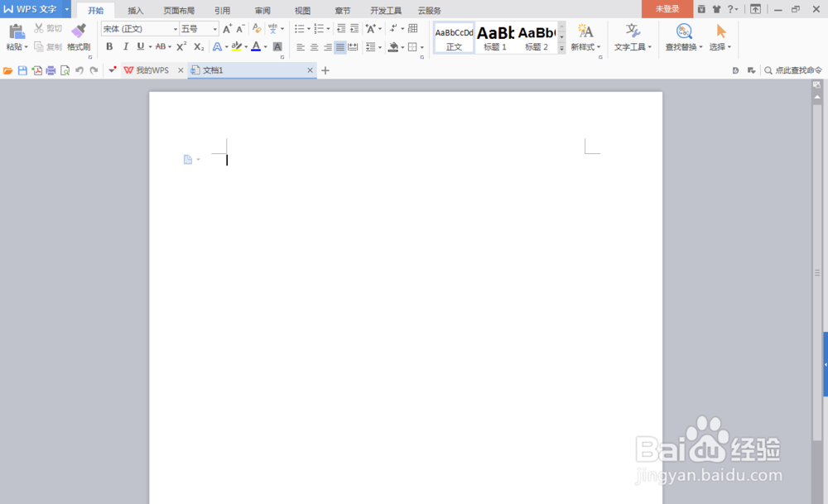
Task: Toggle character shading gray A button
Action: 277,46
